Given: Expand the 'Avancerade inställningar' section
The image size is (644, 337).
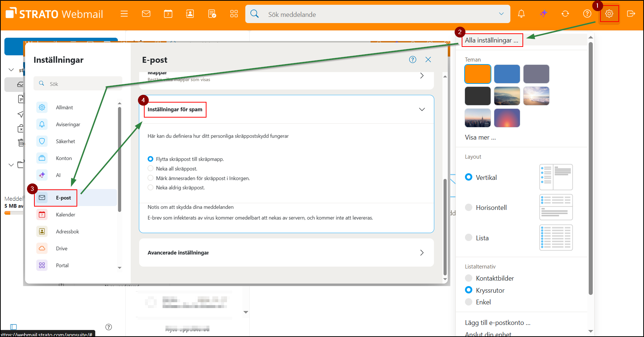Looking at the screenshot, I should click(422, 253).
